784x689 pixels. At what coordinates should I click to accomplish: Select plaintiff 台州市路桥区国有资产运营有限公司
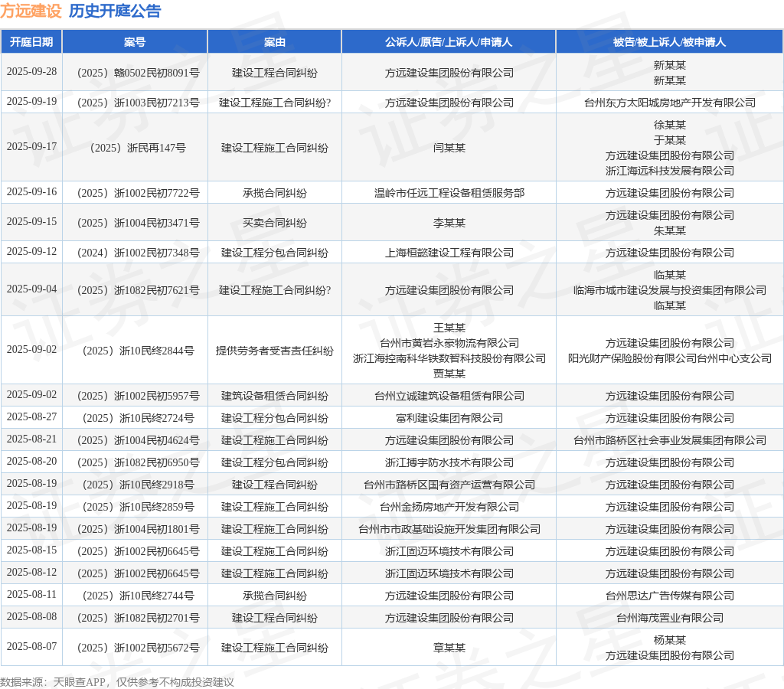click(449, 485)
